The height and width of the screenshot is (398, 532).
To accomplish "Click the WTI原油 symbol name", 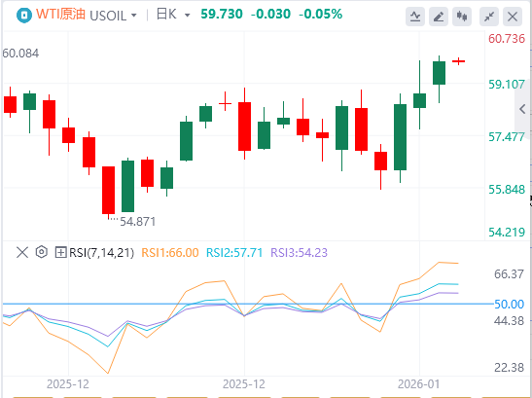I will tap(60, 15).
